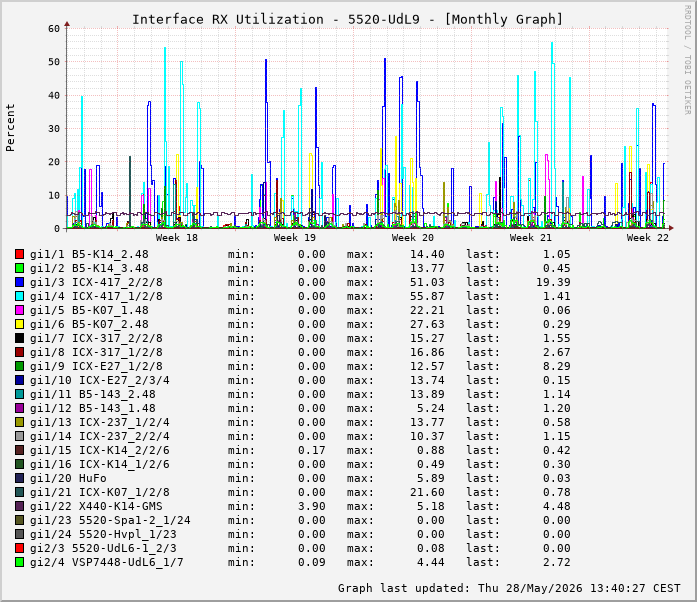
Task: Click the red swatch for gi2/3 5520-UdL6-1_2/3
Action: [x=19, y=548]
